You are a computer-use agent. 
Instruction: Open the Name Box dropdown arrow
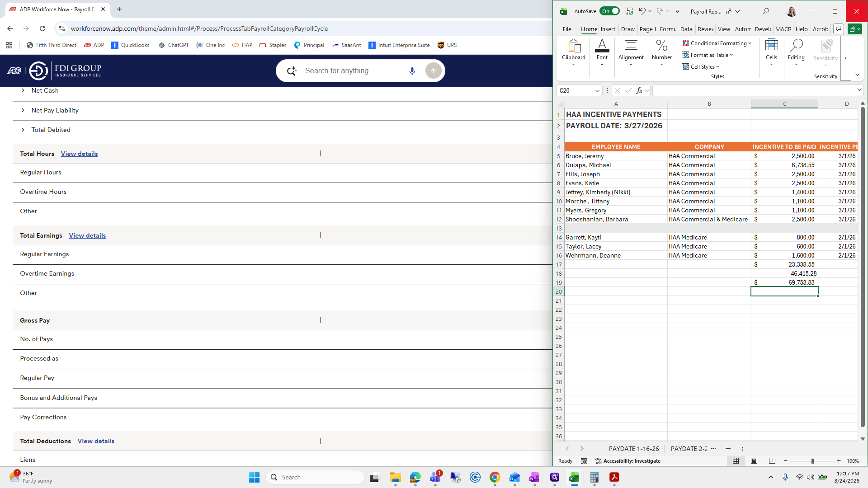[597, 91]
